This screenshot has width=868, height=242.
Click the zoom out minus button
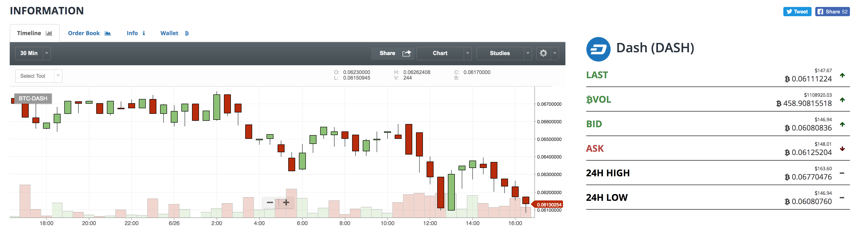270,203
